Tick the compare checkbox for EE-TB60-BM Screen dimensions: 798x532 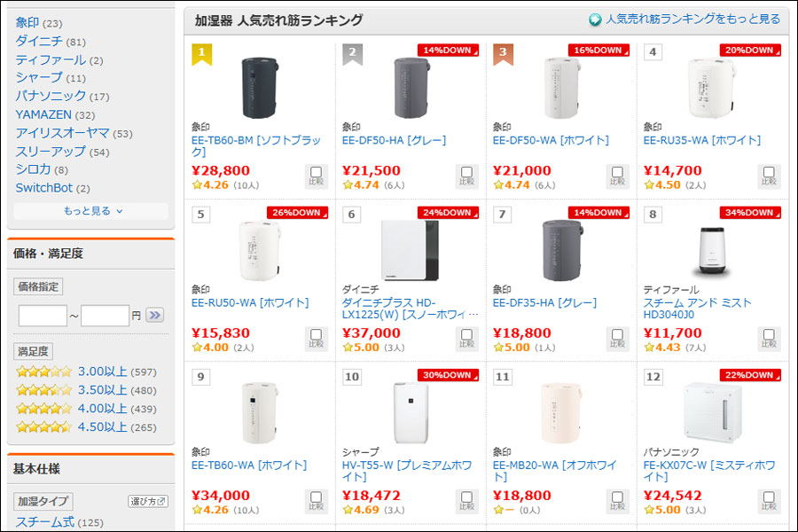[317, 172]
